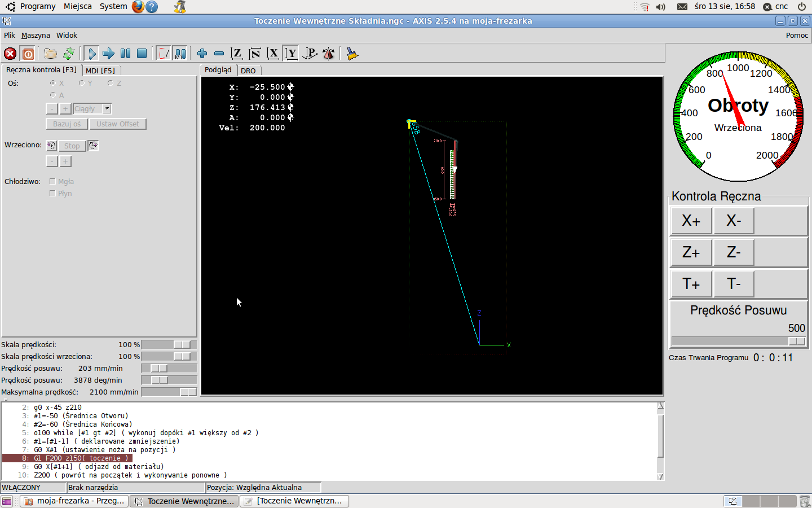Image resolution: width=812 pixels, height=508 pixels.
Task: Toggle machine power icon in toolbar
Action: (x=28, y=54)
